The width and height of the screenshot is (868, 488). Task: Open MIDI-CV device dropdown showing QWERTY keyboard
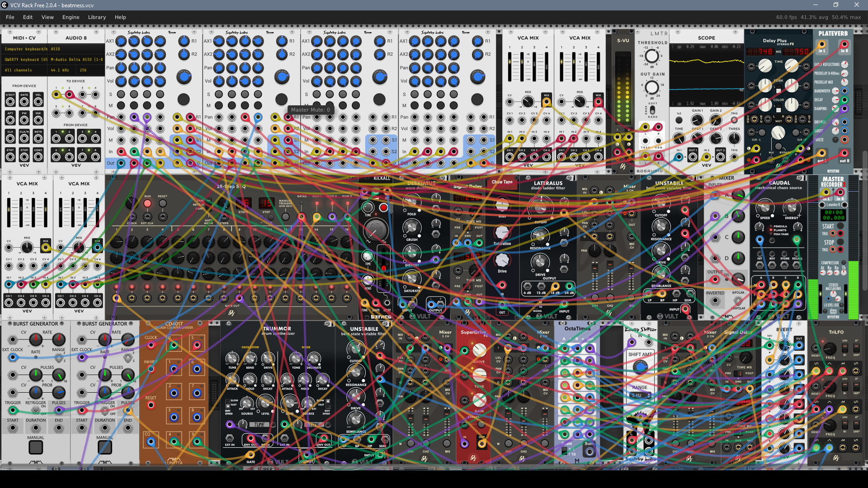pyautogui.click(x=25, y=59)
